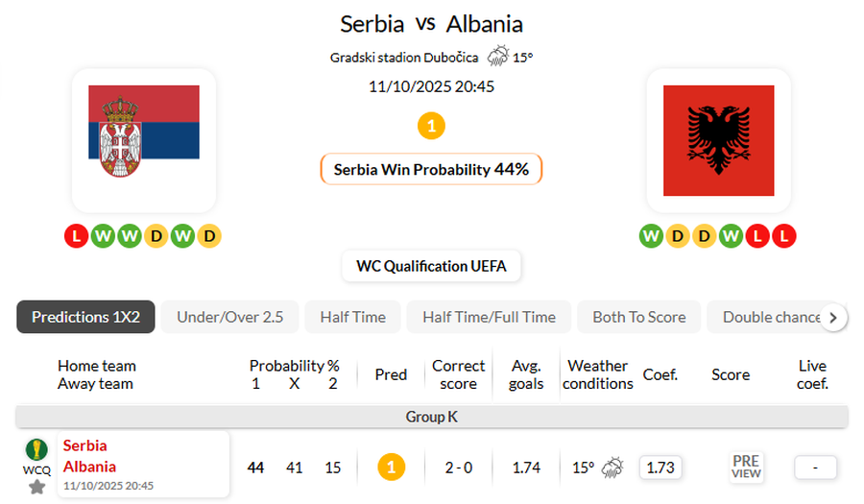This screenshot has width=864, height=504.
Task: Switch to the Under/Over 2.5 tab
Action: point(229,317)
